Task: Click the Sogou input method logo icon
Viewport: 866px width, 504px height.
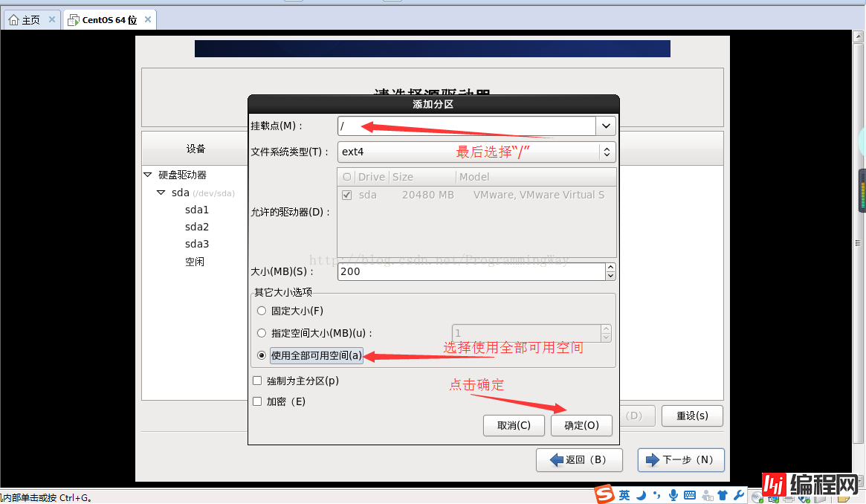Action: click(604, 494)
